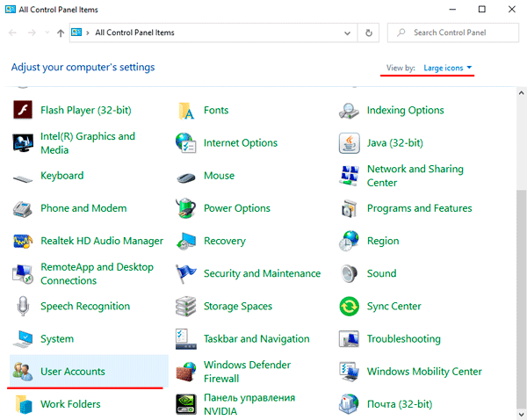Click the Recovery icon
Image resolution: width=527 pixels, height=420 pixels.
pyautogui.click(x=186, y=241)
